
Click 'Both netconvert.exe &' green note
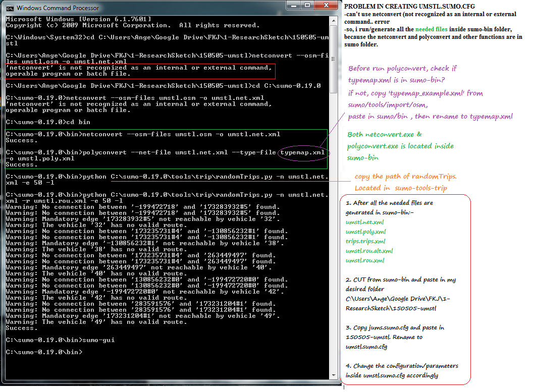[385, 135]
